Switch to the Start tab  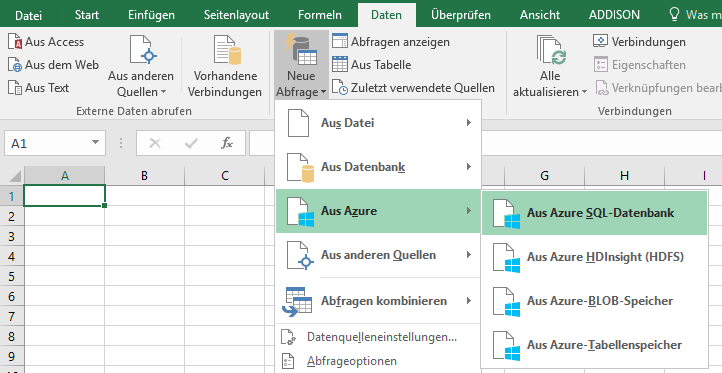click(x=87, y=15)
